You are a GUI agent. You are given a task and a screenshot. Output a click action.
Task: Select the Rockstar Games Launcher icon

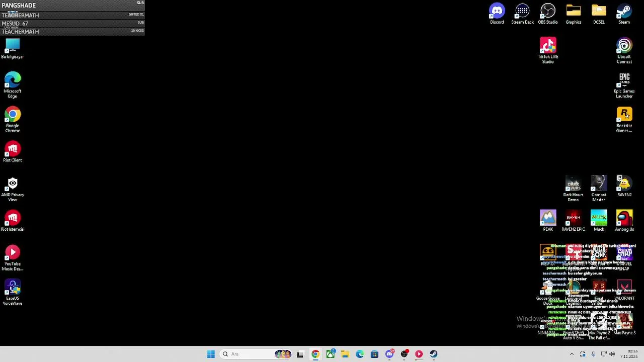pyautogui.click(x=624, y=120)
